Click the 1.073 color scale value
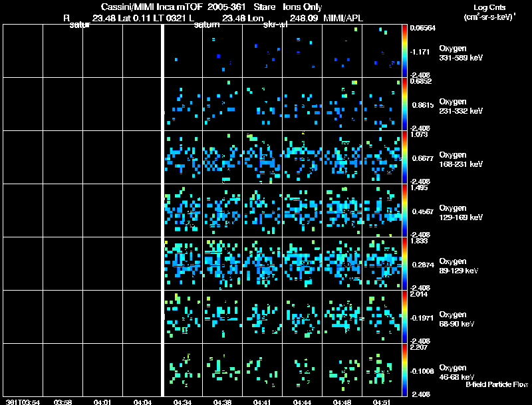 pyautogui.click(x=419, y=134)
